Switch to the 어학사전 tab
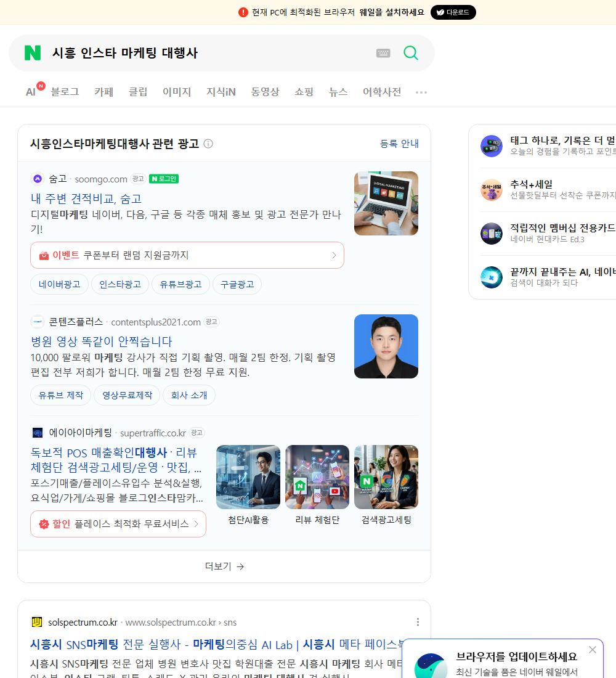The width and height of the screenshot is (616, 678). tap(382, 92)
